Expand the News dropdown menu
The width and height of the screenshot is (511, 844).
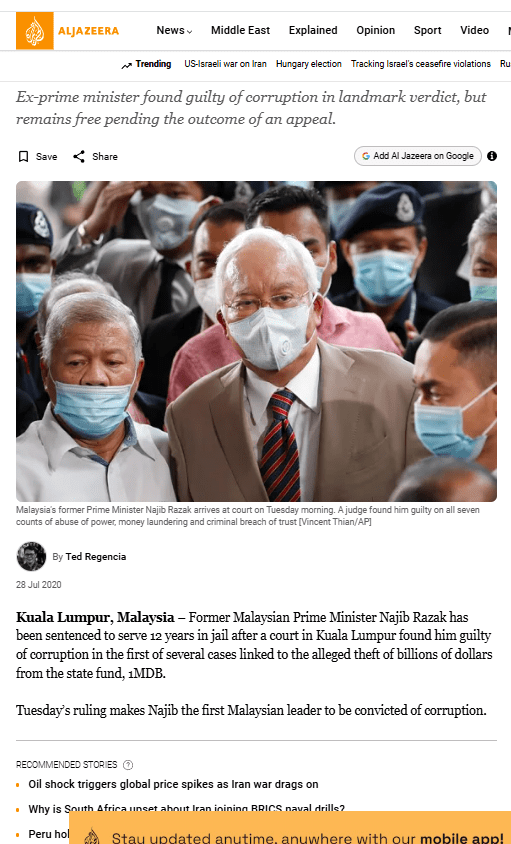coord(174,31)
